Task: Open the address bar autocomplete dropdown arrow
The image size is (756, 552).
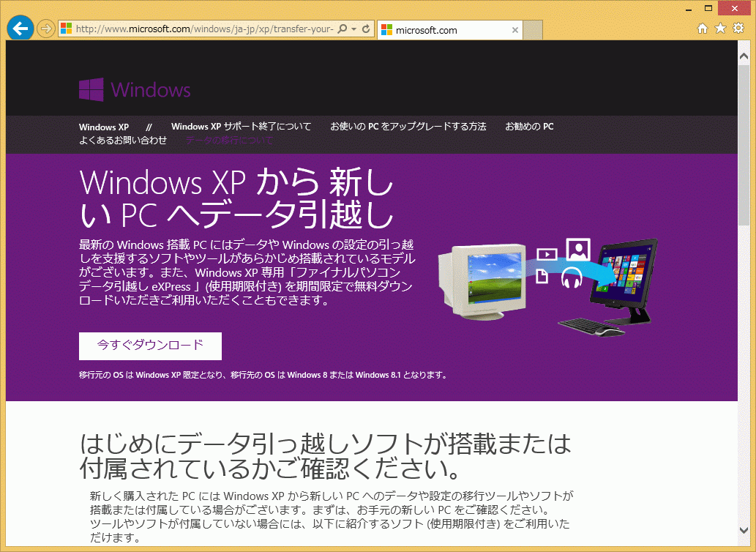Action: [354, 29]
